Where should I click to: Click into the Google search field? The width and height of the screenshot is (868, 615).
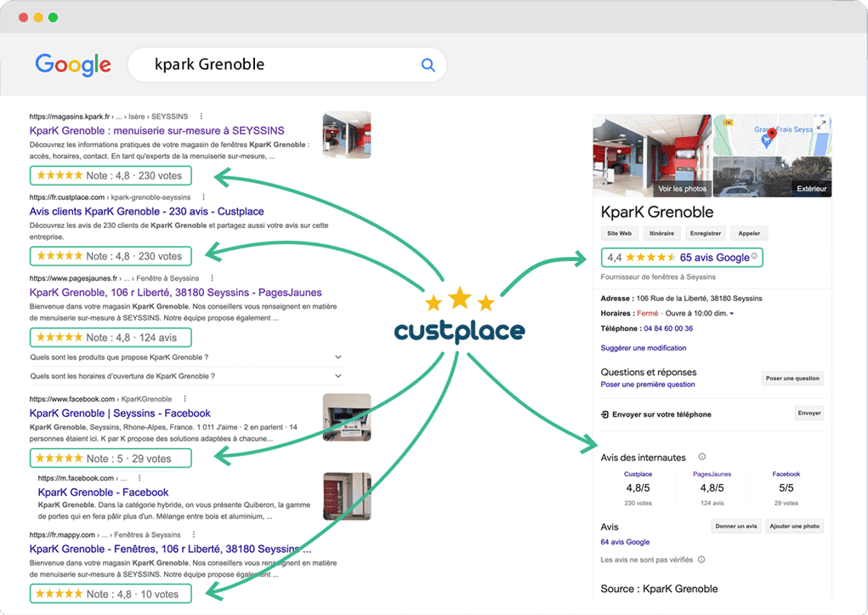(281, 65)
